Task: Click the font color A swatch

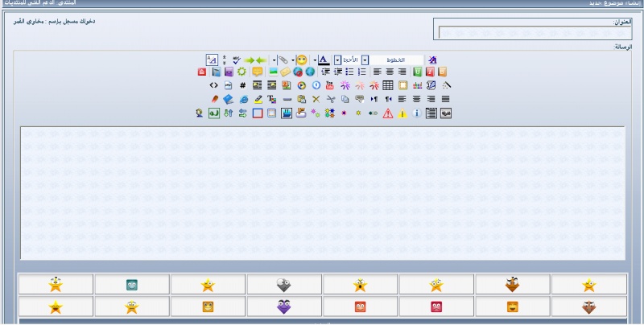Action: pos(323,60)
